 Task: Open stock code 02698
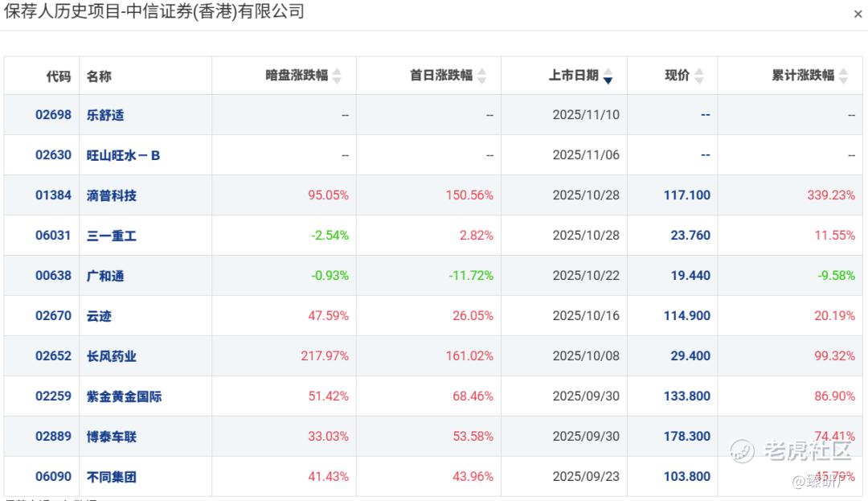pyautogui.click(x=53, y=114)
